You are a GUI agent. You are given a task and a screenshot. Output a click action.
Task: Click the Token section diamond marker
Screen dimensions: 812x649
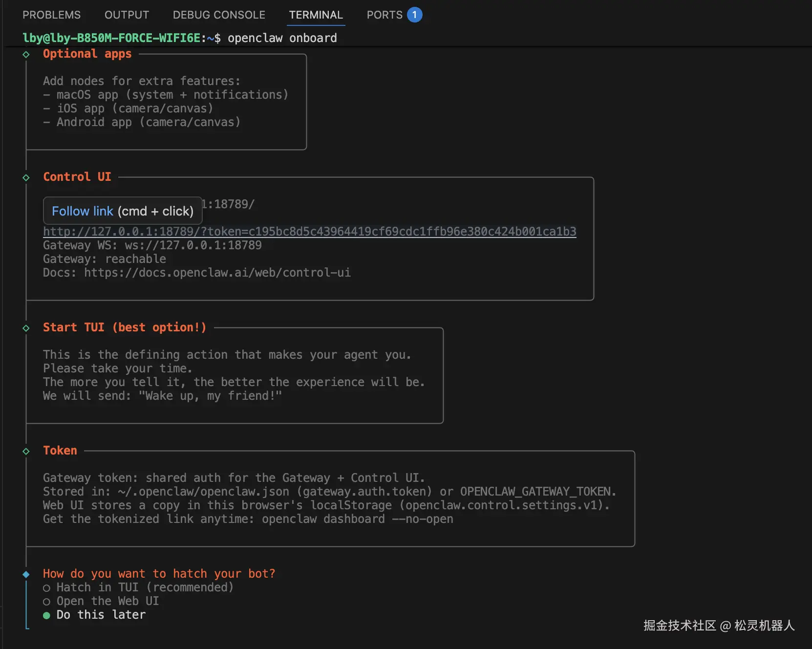click(x=26, y=451)
